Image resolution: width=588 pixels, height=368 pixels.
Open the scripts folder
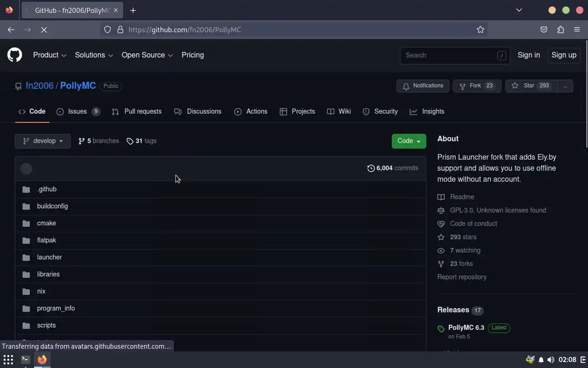tap(46, 325)
